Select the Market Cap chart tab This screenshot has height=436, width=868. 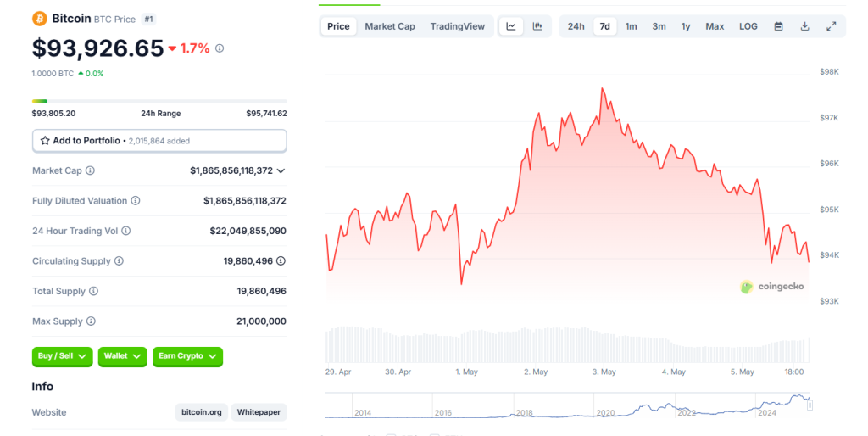click(390, 26)
